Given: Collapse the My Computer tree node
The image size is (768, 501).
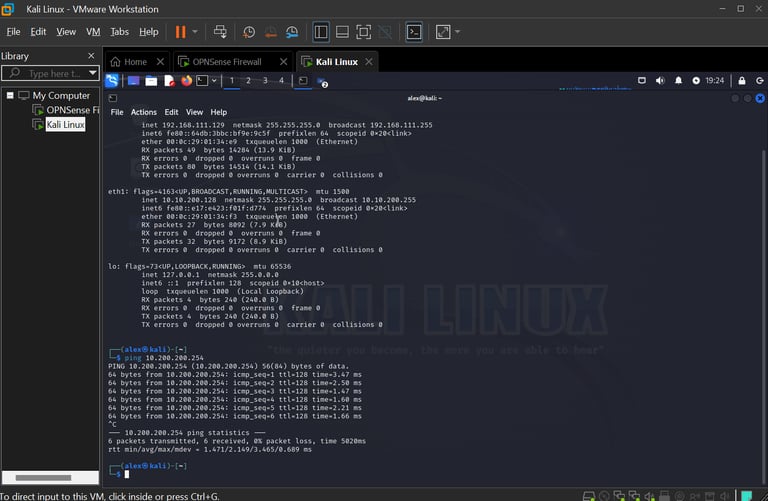Looking at the screenshot, I should (10, 95).
